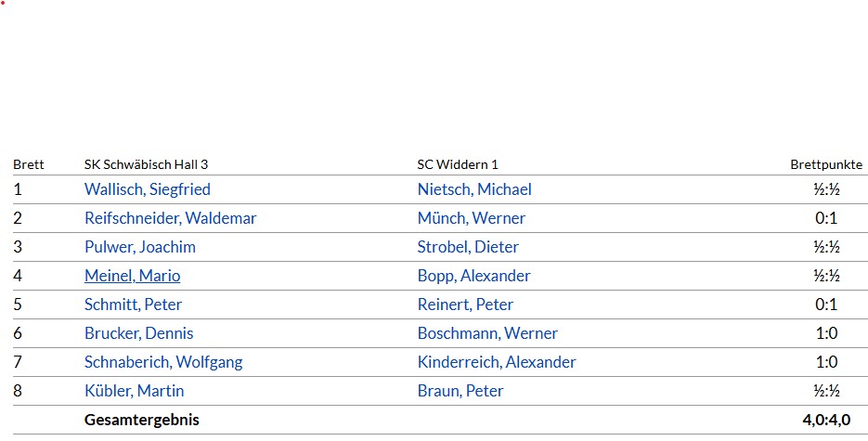The width and height of the screenshot is (868, 441).
Task: Open Brucker, Dennis player page
Action: [x=139, y=333]
